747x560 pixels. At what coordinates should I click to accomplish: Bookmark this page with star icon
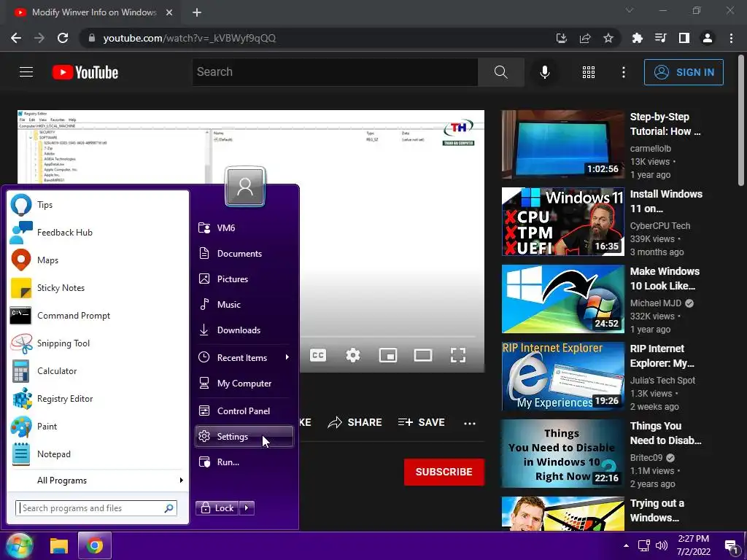608,38
